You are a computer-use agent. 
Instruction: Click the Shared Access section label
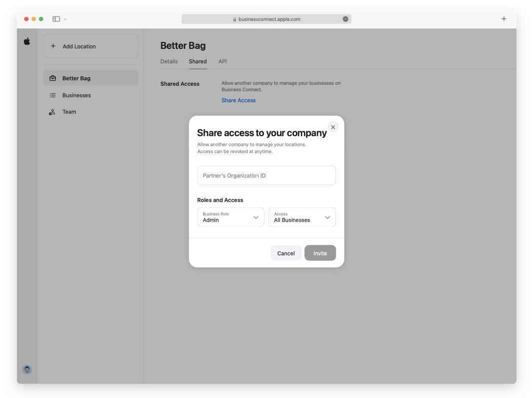180,84
